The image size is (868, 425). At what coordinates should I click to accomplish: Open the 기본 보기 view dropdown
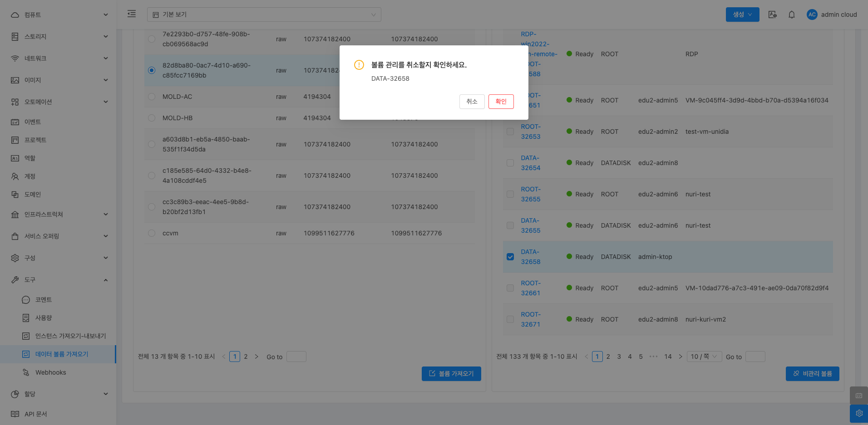click(264, 15)
